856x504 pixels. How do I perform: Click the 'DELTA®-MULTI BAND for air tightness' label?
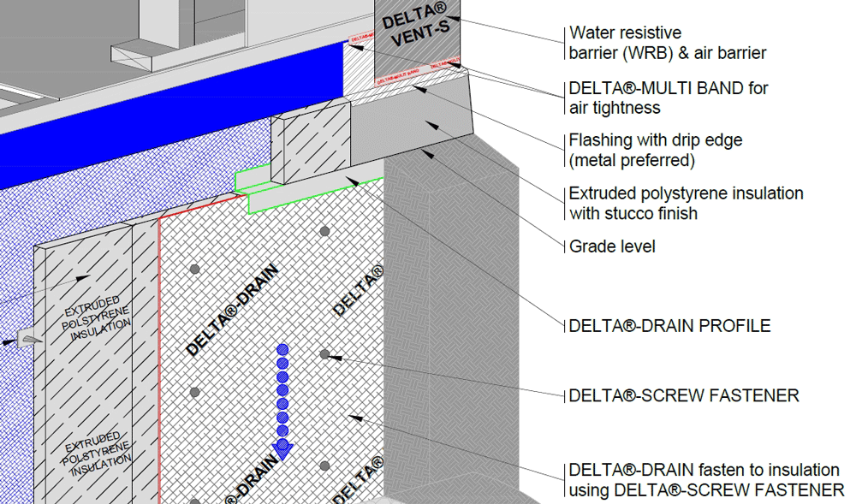click(x=669, y=98)
